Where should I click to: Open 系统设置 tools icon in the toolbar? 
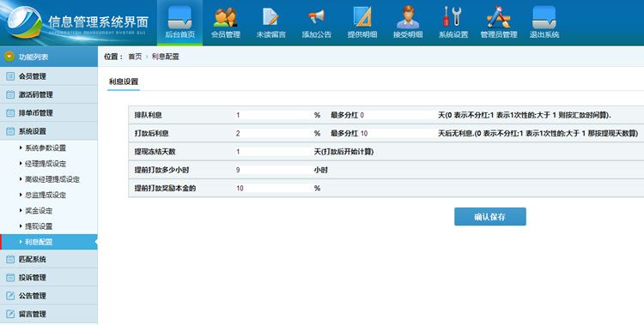(453, 22)
